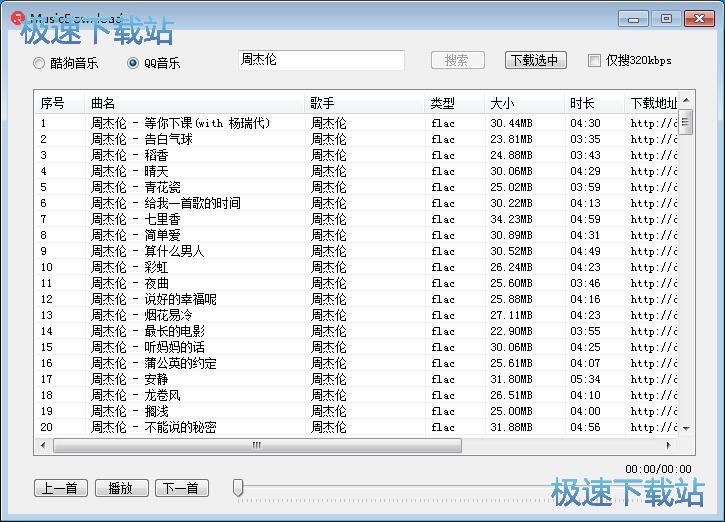Click the MusicDownload app icon in title bar
This screenshot has height=522, width=725.
pos(18,18)
